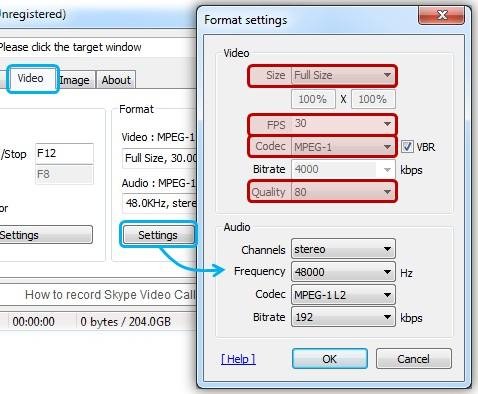This screenshot has height=394, width=478.
Task: Click the first 100% width field
Action: (313, 99)
